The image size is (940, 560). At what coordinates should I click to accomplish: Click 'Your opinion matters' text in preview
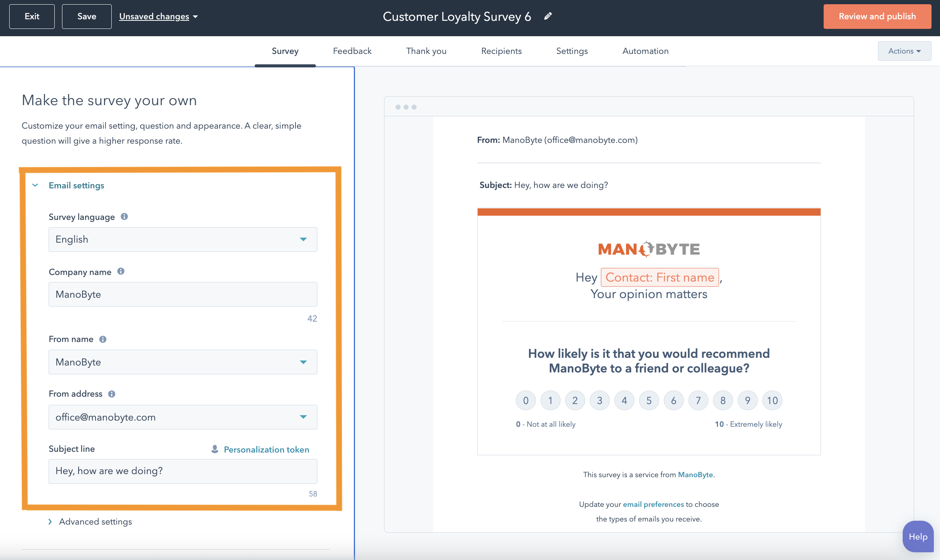[x=649, y=294]
